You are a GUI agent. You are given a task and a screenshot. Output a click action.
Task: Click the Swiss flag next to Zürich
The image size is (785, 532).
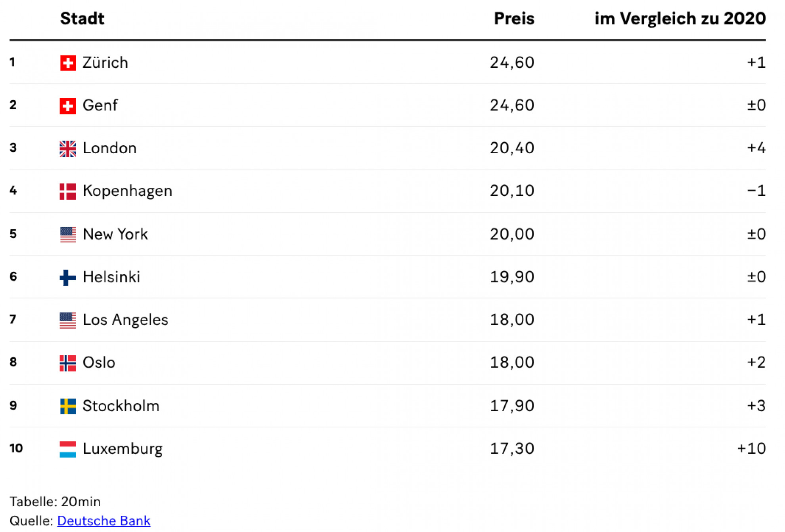point(68,63)
